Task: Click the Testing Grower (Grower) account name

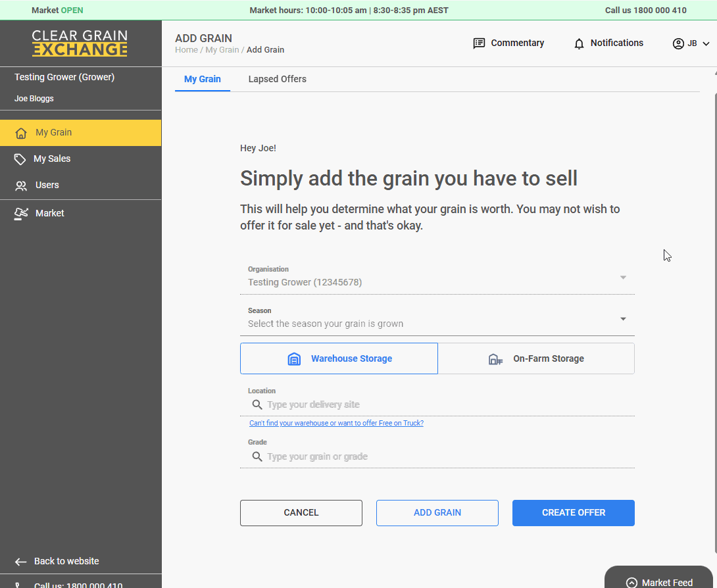Action: (64, 77)
